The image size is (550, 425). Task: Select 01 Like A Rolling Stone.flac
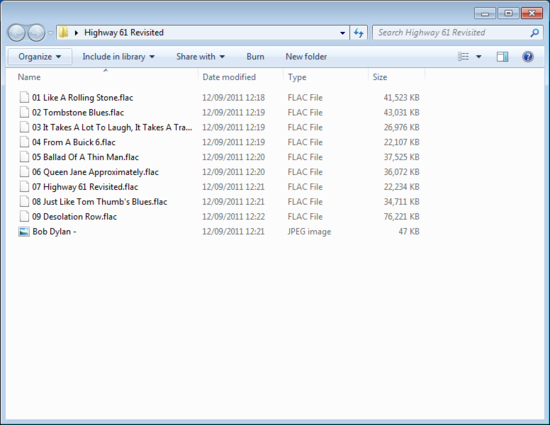pyautogui.click(x=82, y=97)
